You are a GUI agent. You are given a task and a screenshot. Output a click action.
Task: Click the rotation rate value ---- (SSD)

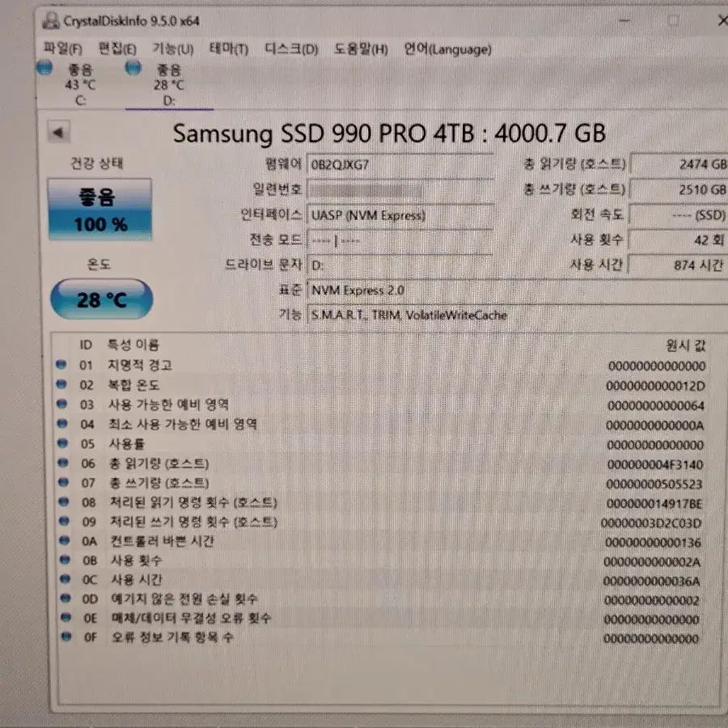(x=679, y=215)
